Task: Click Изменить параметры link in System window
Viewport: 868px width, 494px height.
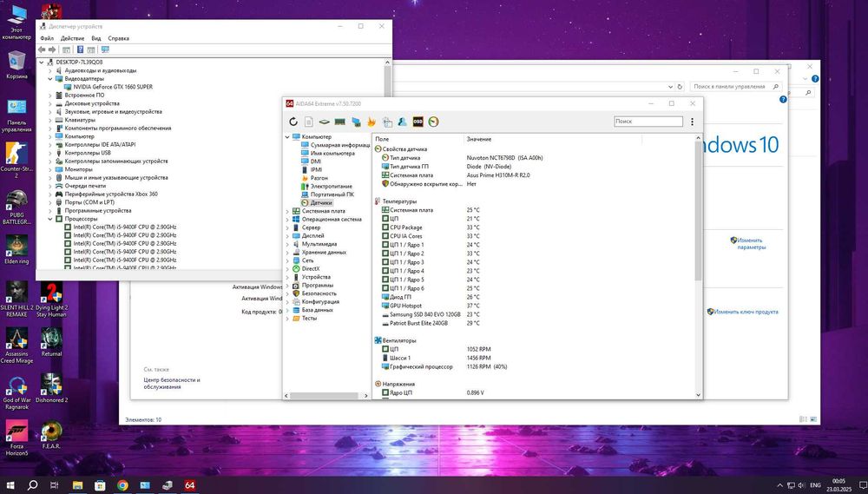Action: (750, 244)
